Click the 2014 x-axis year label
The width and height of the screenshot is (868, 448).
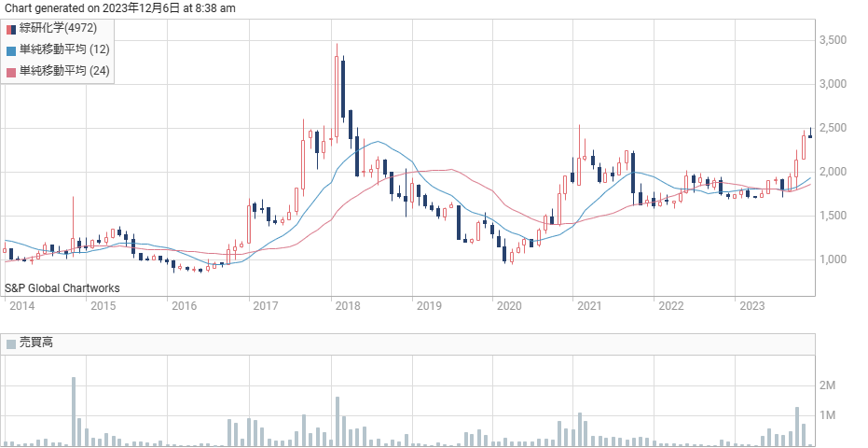click(22, 306)
